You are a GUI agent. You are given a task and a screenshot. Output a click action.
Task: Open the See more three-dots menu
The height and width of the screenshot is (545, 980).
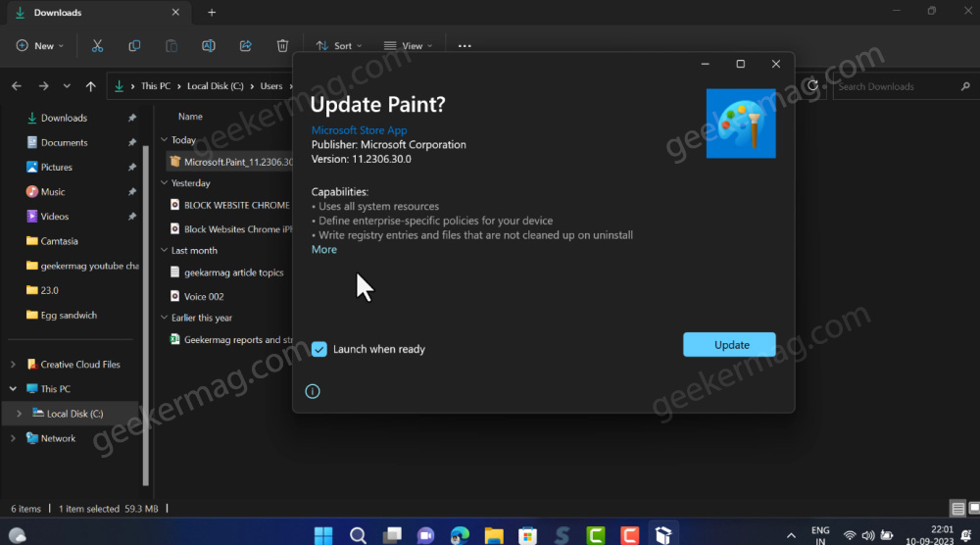tap(465, 46)
